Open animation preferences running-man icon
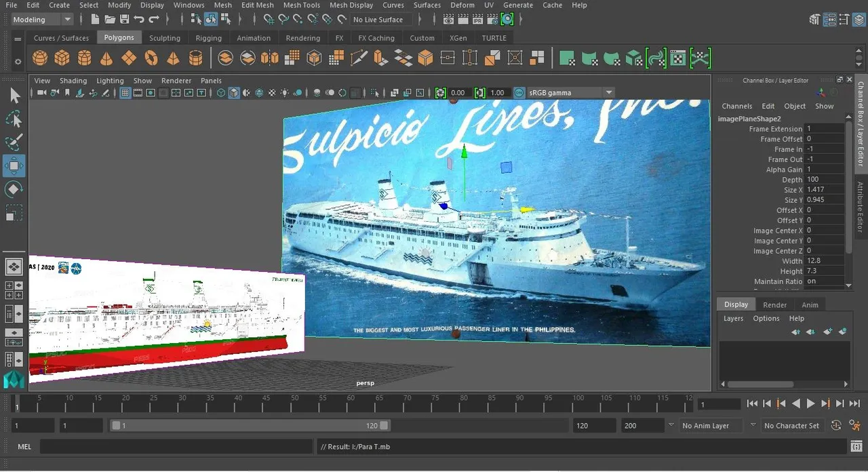This screenshot has height=472, width=868. [854, 426]
